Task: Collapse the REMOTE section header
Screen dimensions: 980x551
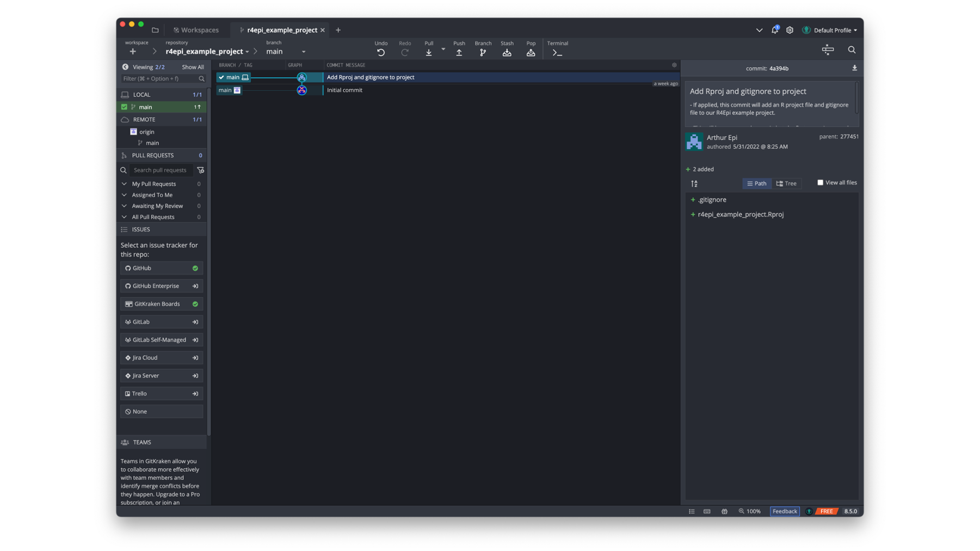Action: coord(162,120)
